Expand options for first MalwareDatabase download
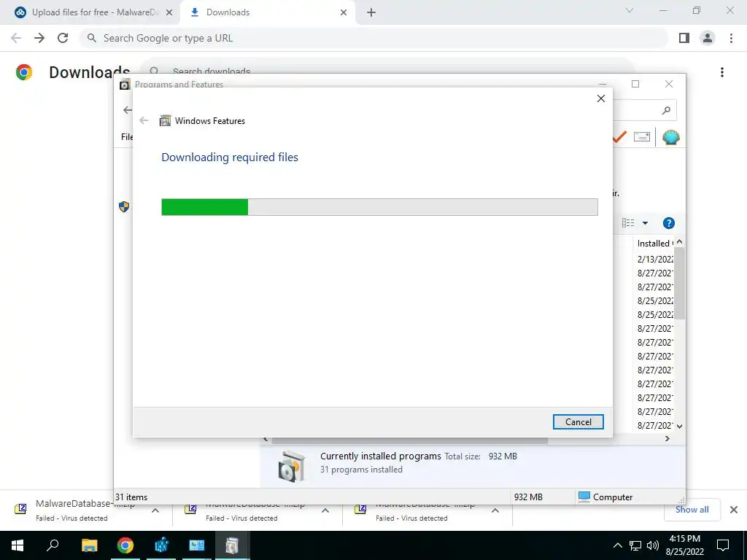Image resolution: width=747 pixels, height=560 pixels. coord(155,510)
